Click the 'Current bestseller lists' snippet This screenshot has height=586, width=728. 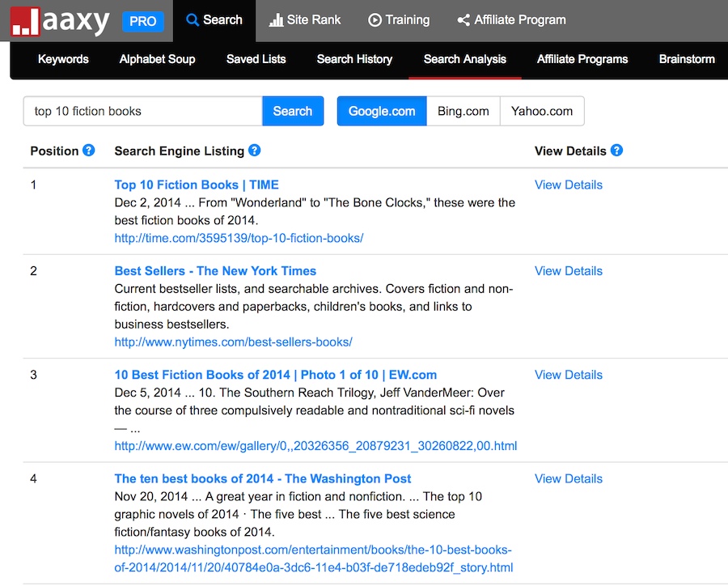pyautogui.click(x=313, y=306)
